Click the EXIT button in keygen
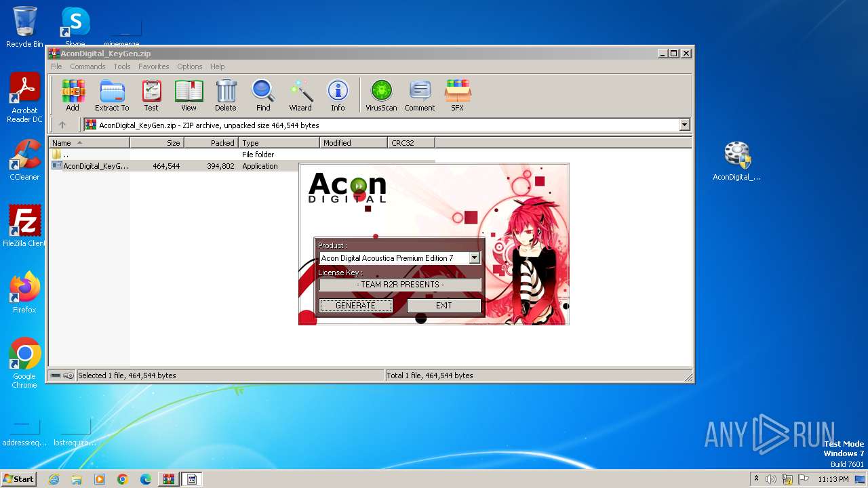The width and height of the screenshot is (868, 488). [444, 306]
